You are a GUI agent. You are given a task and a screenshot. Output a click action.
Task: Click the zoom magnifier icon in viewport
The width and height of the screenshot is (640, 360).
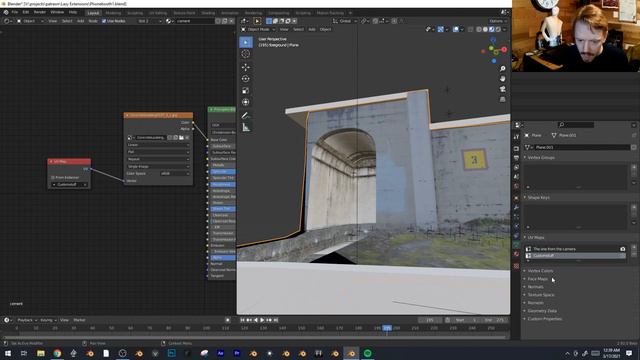pos(502,69)
